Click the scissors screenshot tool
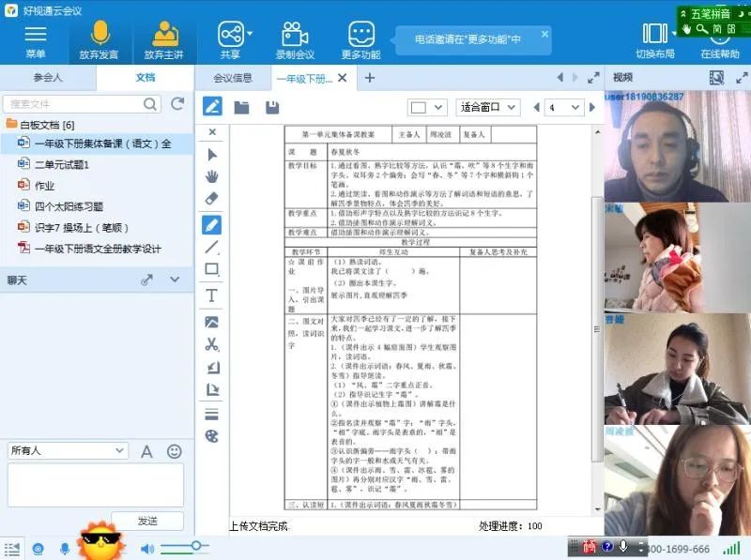The height and width of the screenshot is (560, 751). [x=212, y=344]
